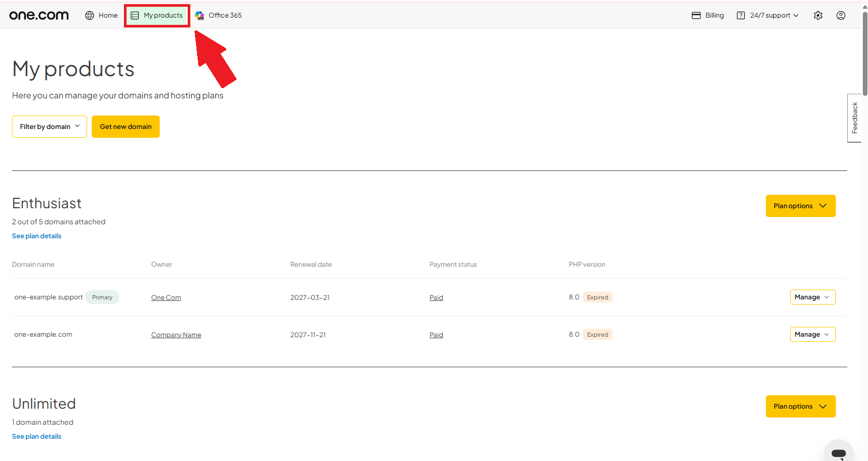Click the Office 365 colorful icon

[200, 16]
